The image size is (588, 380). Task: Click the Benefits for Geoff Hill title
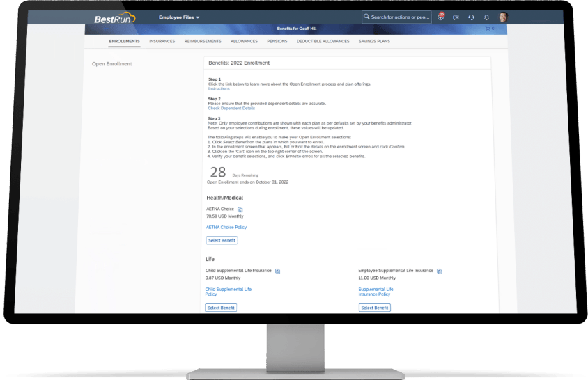(x=297, y=29)
